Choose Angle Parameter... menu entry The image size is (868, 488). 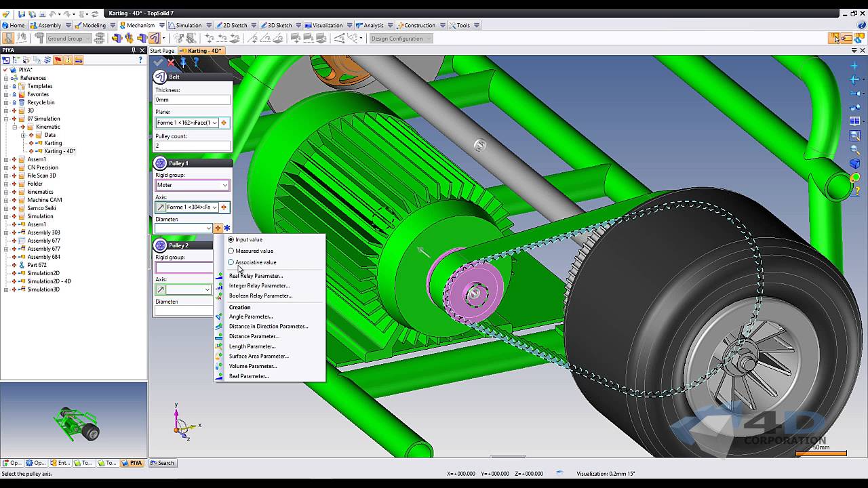(251, 317)
